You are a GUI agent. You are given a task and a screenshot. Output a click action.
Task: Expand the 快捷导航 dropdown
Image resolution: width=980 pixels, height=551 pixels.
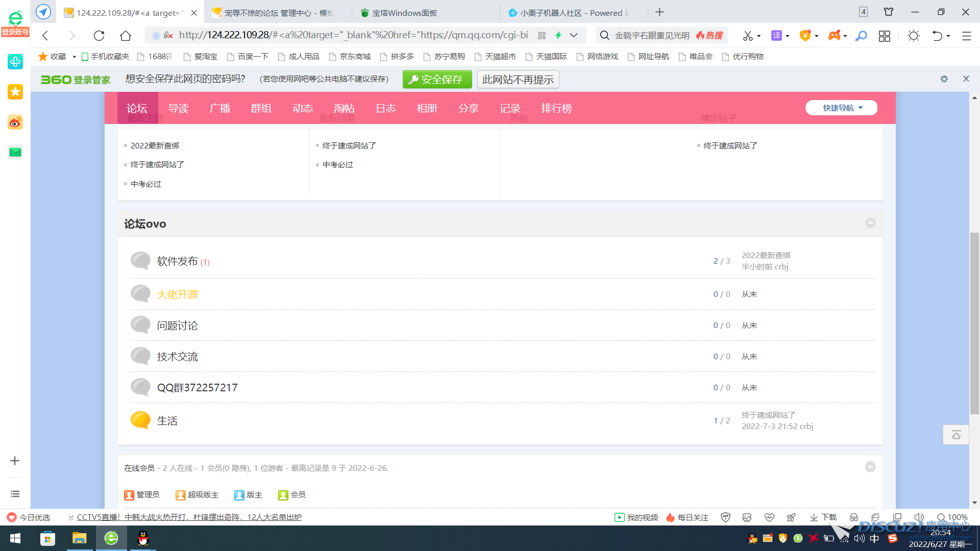841,108
